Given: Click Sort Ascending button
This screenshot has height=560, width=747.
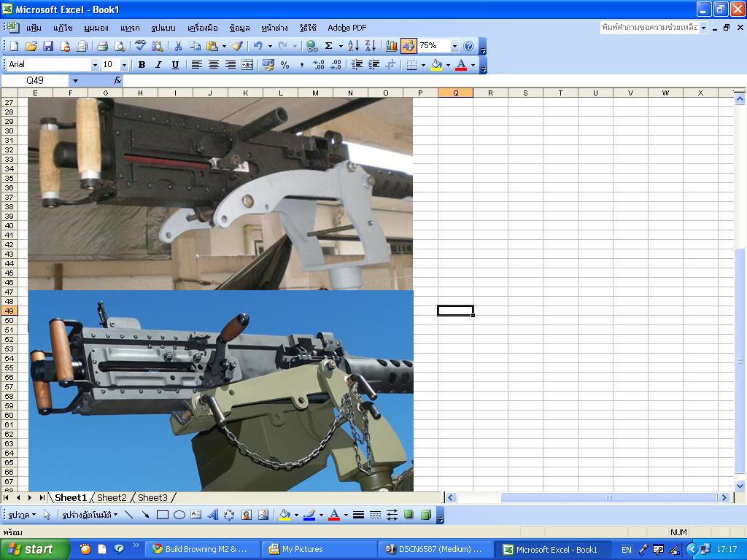Looking at the screenshot, I should (353, 46).
